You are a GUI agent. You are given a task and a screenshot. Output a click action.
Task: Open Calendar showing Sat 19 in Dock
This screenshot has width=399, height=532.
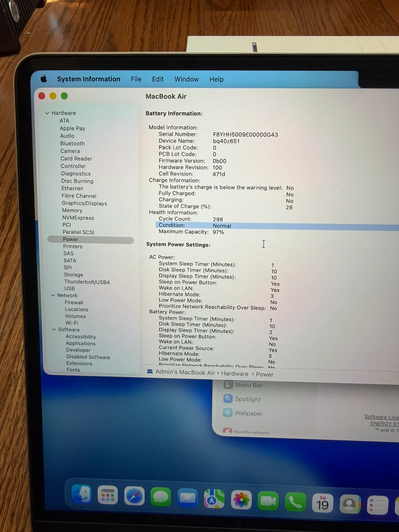point(323,503)
